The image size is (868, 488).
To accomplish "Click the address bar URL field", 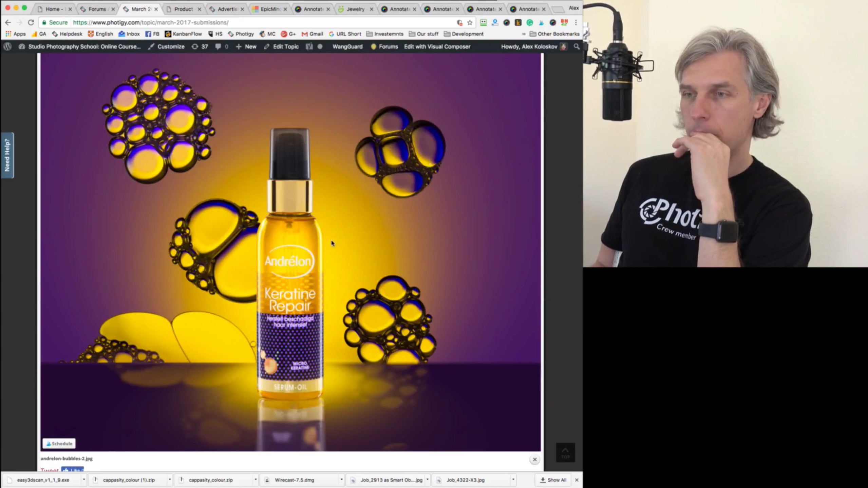I will [x=258, y=22].
